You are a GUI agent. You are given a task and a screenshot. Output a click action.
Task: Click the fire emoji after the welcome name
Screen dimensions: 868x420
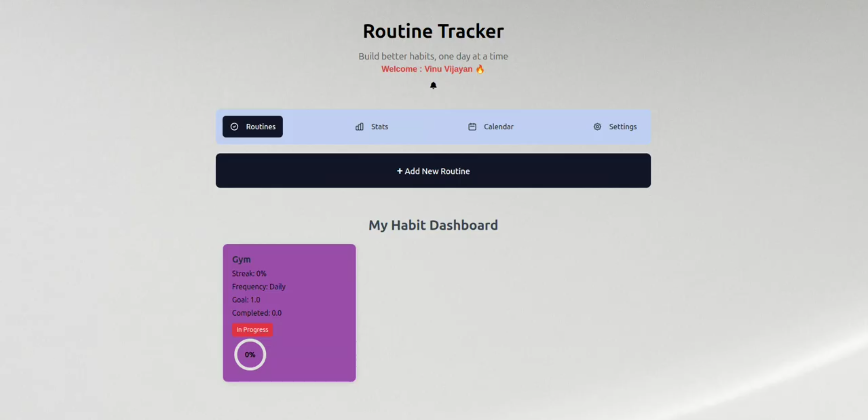pyautogui.click(x=480, y=69)
